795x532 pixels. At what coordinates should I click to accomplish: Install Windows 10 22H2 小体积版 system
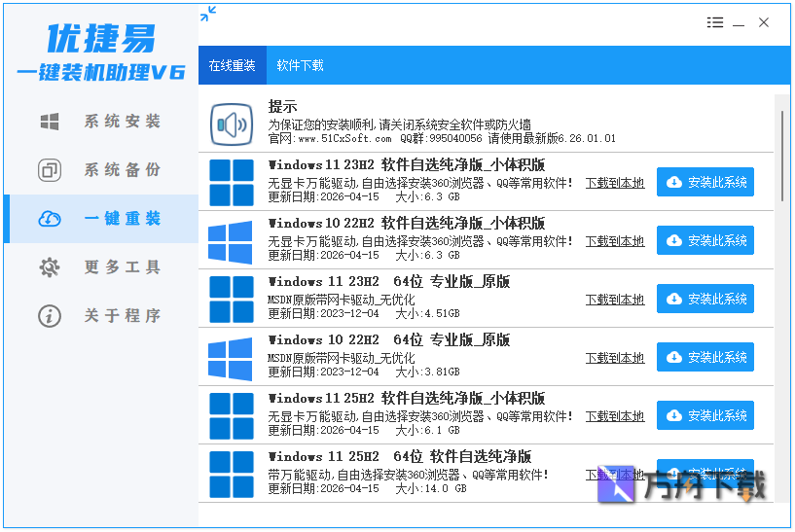click(705, 240)
